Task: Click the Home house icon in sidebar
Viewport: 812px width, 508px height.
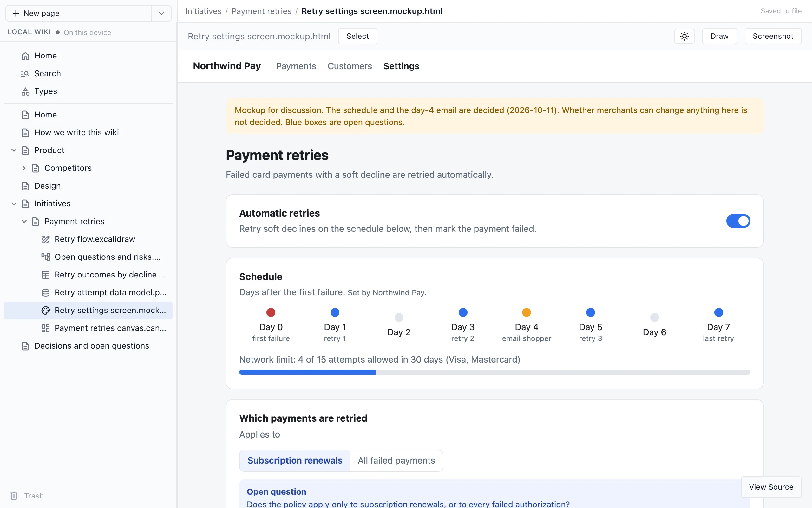Action: (x=25, y=56)
